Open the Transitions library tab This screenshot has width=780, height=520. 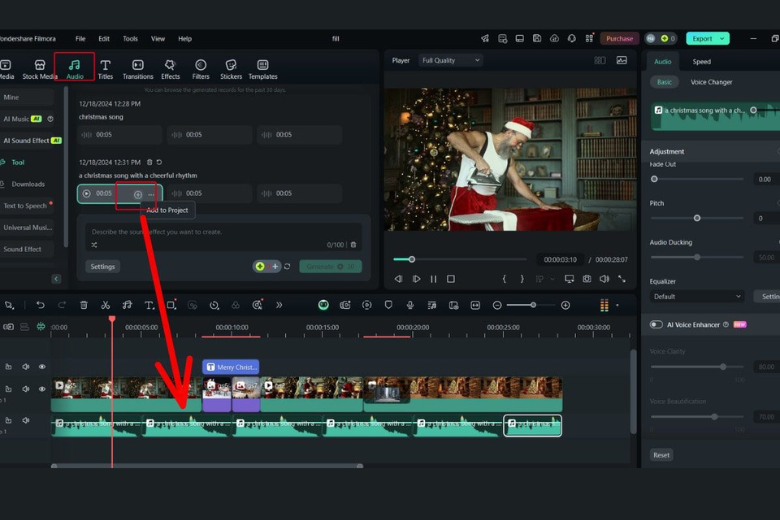click(x=138, y=69)
